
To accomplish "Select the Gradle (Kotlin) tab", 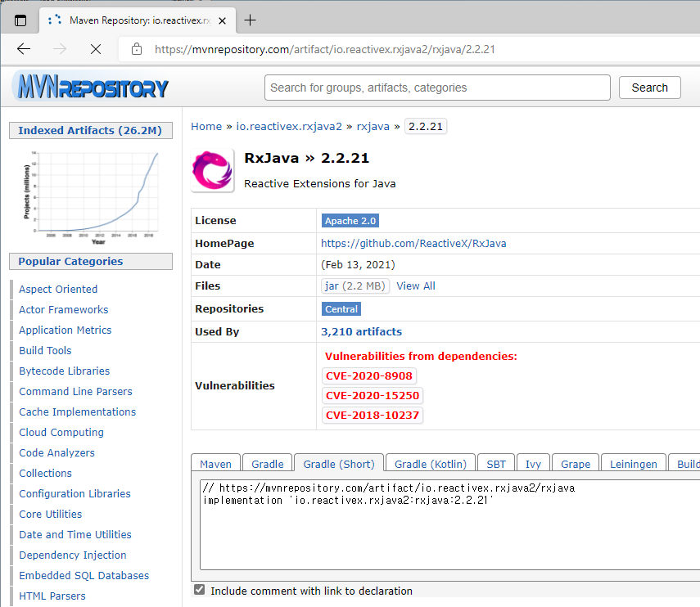I will 431,464.
